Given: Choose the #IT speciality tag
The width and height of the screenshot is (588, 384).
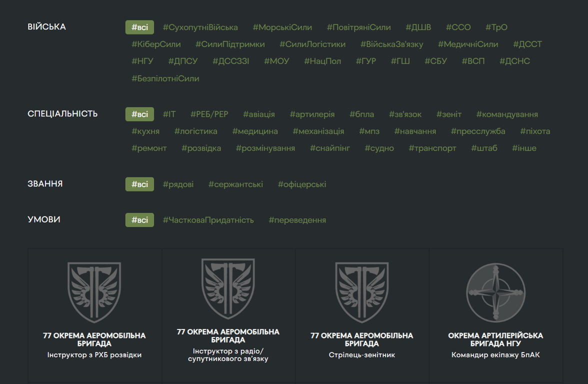Looking at the screenshot, I should click(169, 114).
